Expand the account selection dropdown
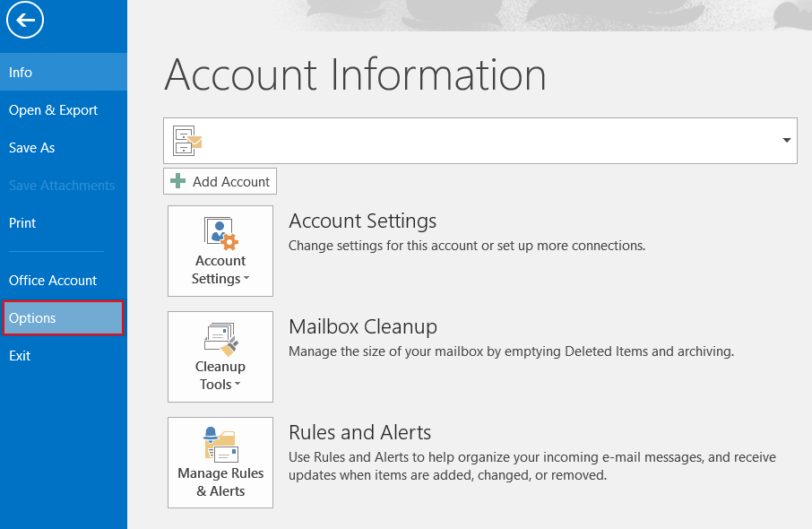Image resolution: width=812 pixels, height=529 pixels. tap(786, 140)
